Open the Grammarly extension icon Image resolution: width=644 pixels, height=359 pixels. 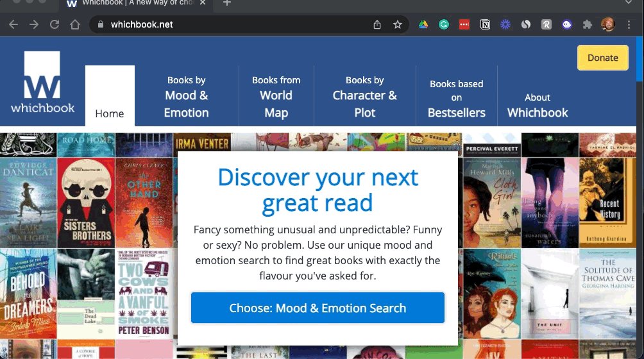pyautogui.click(x=444, y=24)
